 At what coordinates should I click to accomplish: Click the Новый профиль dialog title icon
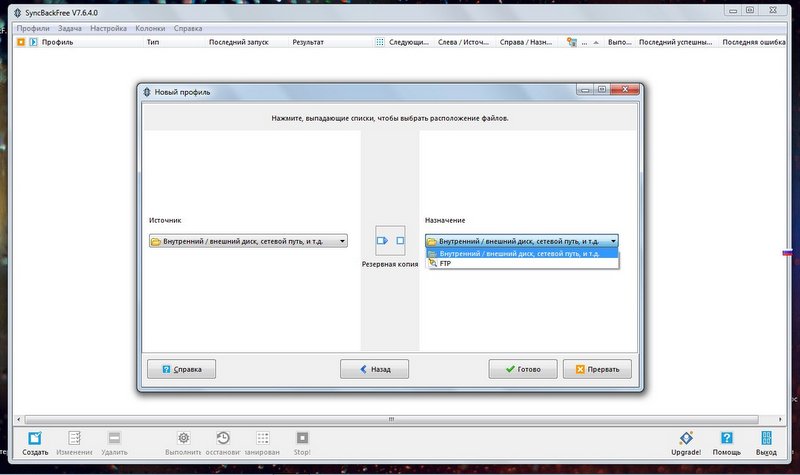147,92
